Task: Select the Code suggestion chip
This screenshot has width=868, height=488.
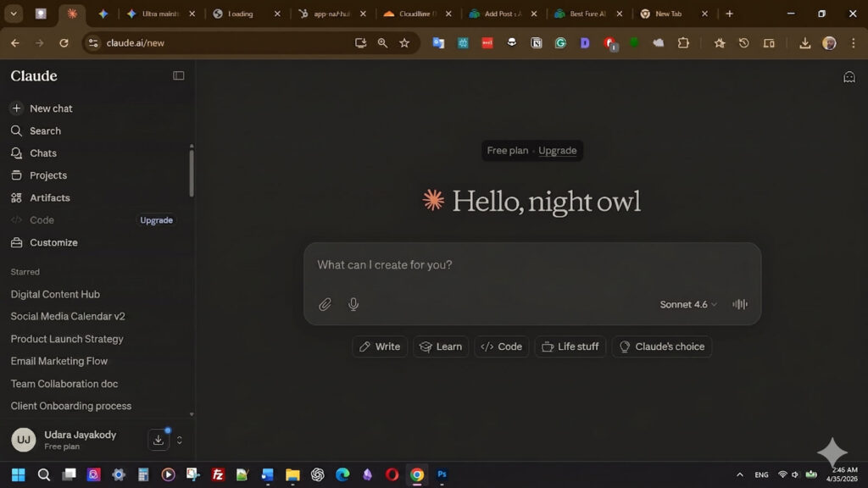Action: point(501,347)
